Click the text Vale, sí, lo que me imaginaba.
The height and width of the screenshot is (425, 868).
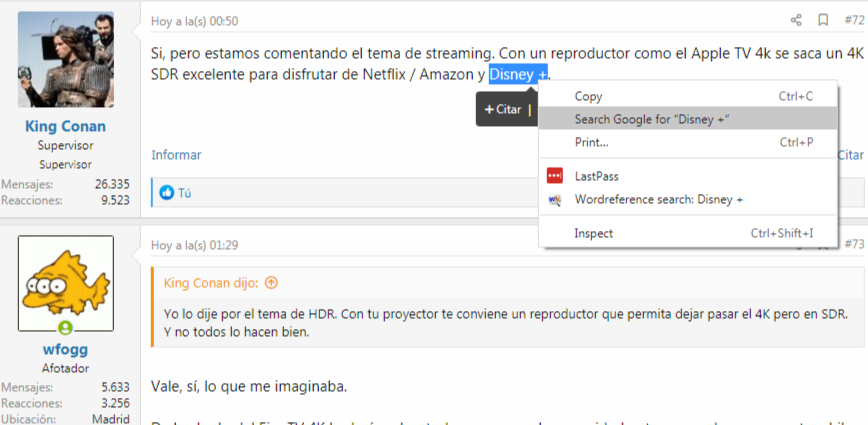pyautogui.click(x=249, y=387)
